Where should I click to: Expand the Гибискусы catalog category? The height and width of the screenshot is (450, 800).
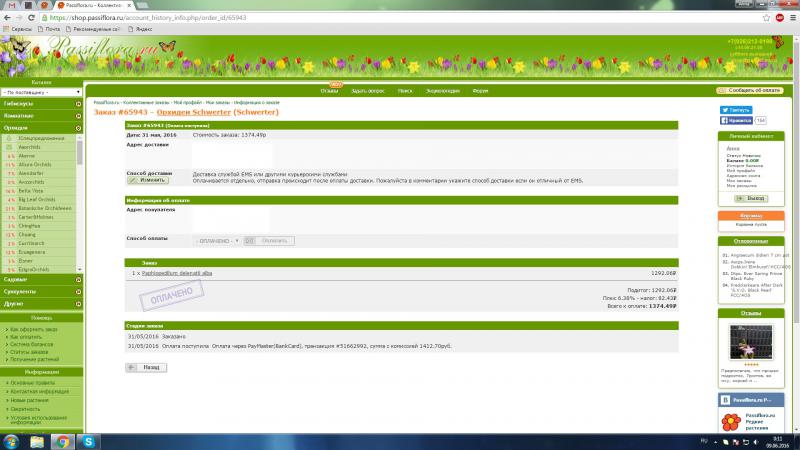tap(40, 103)
